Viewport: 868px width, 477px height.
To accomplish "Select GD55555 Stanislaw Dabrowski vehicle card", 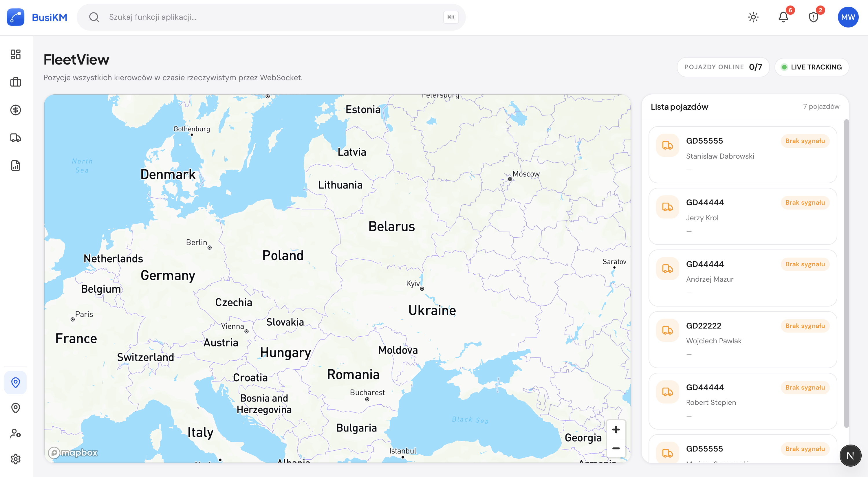I will point(743,155).
